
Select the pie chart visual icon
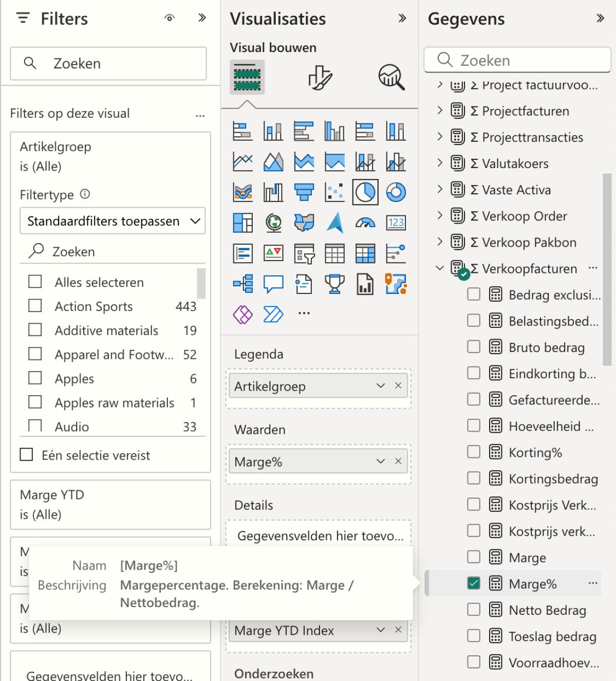(365, 193)
